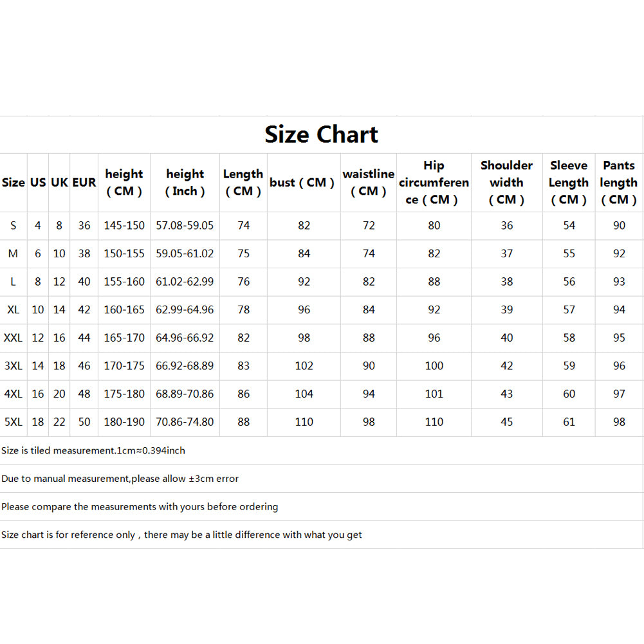The height and width of the screenshot is (644, 644).
Task: Select the EUR column header
Action: [84, 183]
